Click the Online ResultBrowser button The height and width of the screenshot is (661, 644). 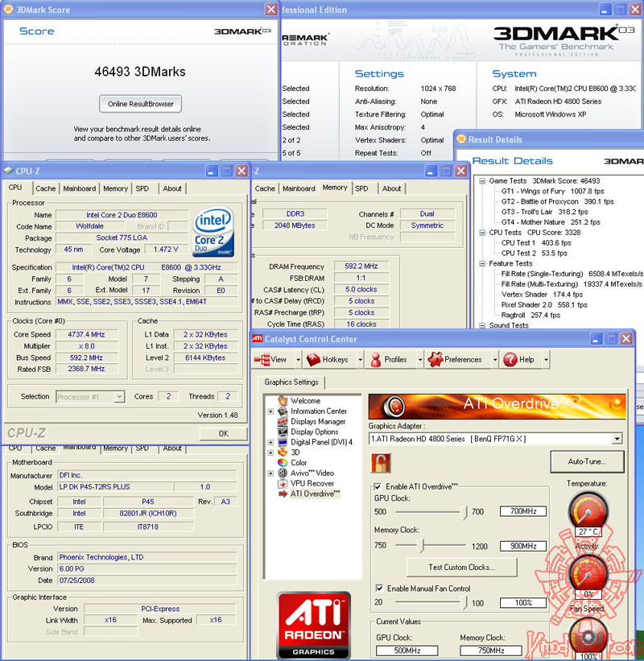140,104
